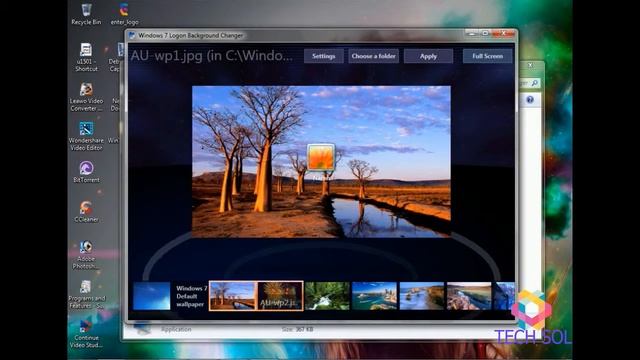
Task: Launch CCleaner desktop icon
Action: coord(86,211)
